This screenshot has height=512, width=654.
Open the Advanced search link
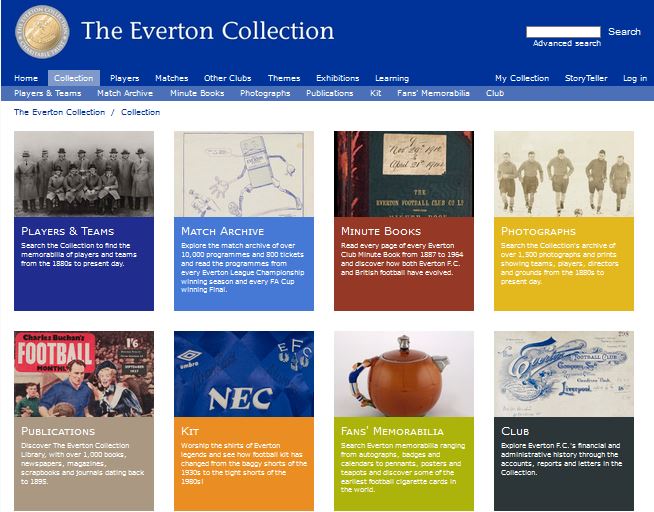[567, 43]
